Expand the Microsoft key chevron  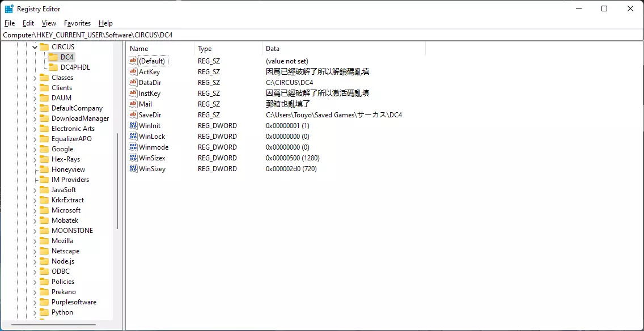pyautogui.click(x=35, y=210)
